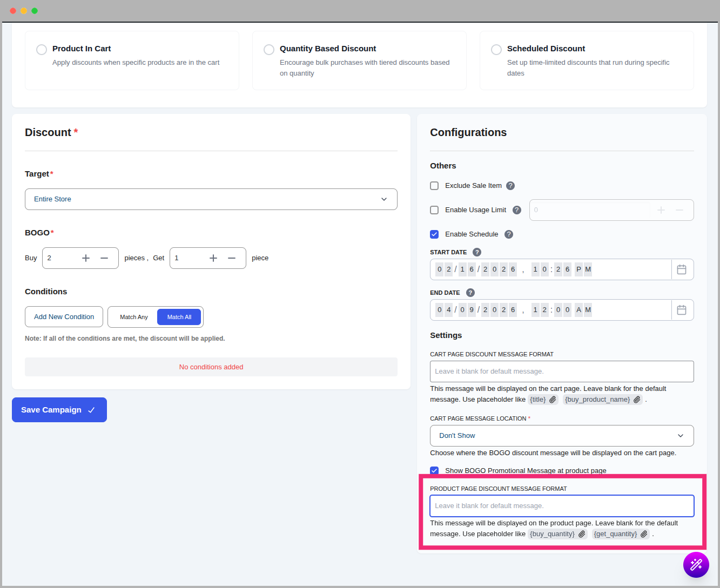Click the Save Campaign button

click(59, 409)
